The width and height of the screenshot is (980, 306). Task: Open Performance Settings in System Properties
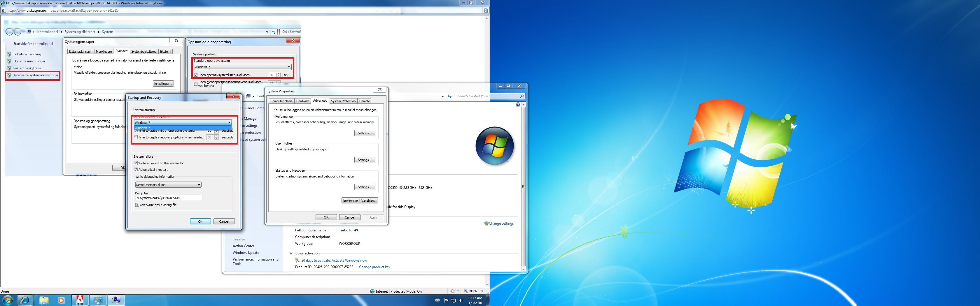click(365, 133)
